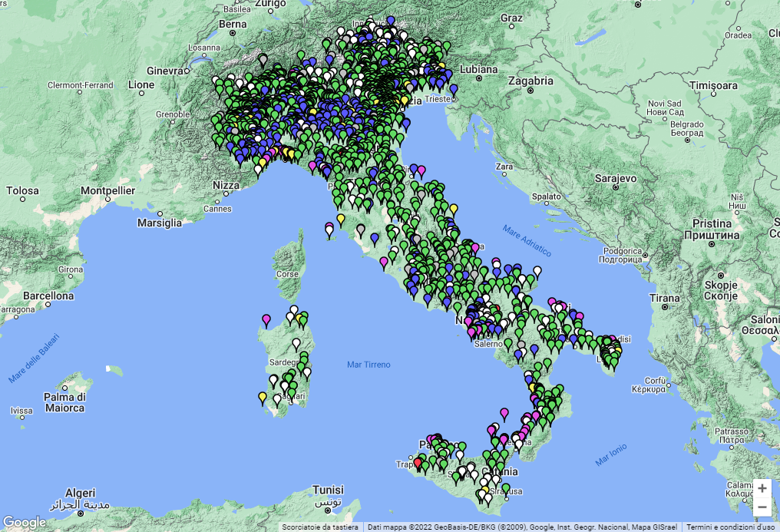Select the yellow marker near Siracusa
Viewport: 780px width, 532px height.
(486, 488)
